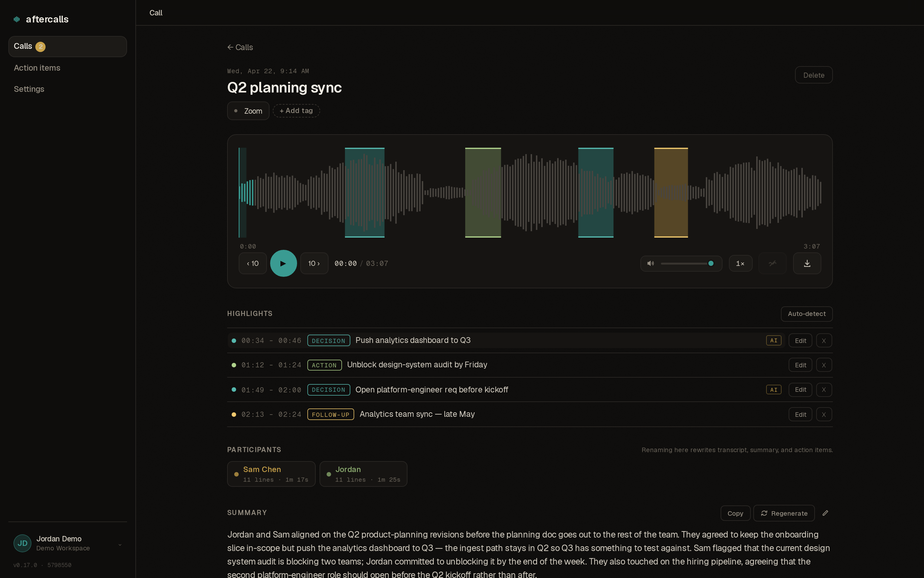
Task: Edit the Unblock design-system audit highlight
Action: click(800, 365)
